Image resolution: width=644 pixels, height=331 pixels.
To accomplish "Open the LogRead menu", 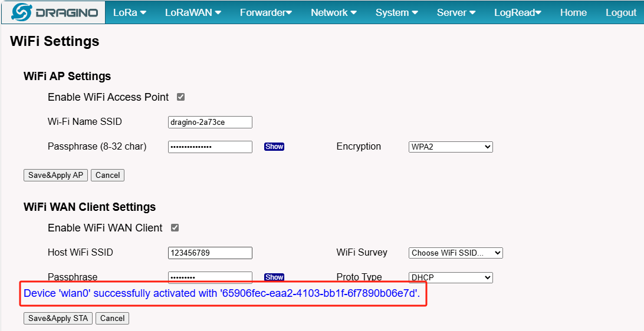I will pyautogui.click(x=518, y=13).
